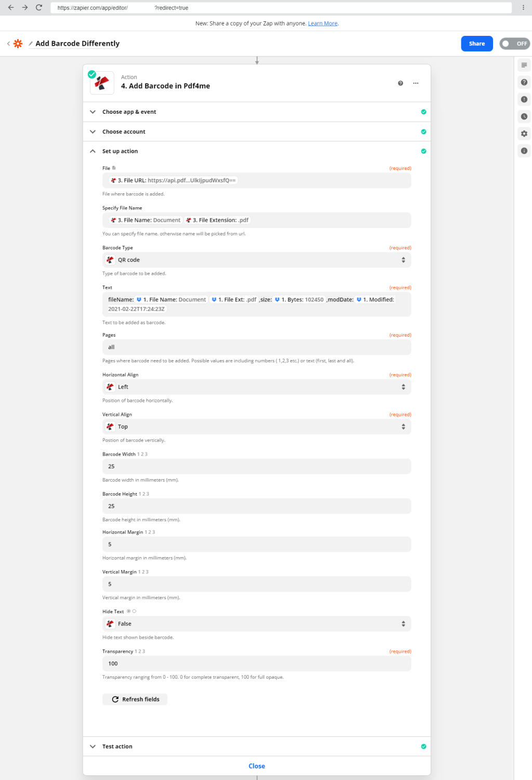
Task: Toggle the Zap ON/OFF switch
Action: tap(514, 44)
